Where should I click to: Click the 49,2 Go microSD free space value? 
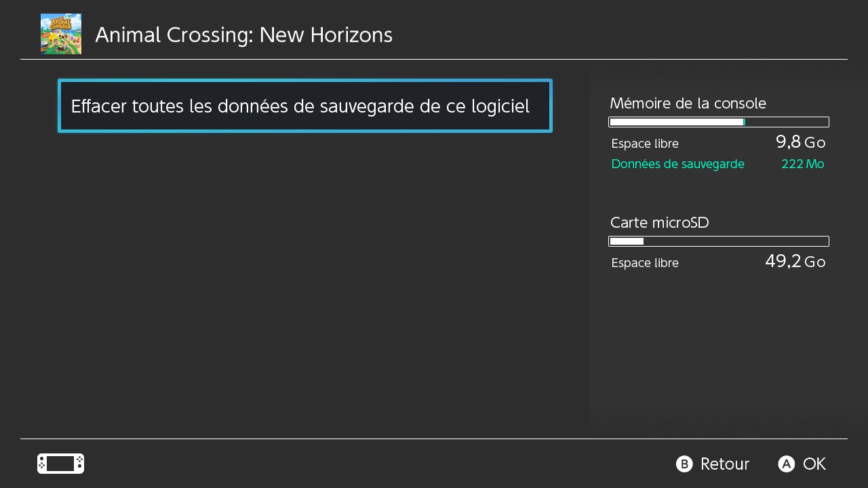(795, 262)
